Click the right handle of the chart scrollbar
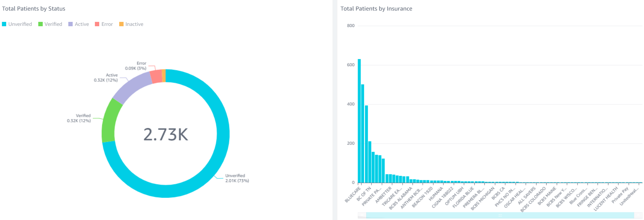The image size is (644, 220). tap(638, 216)
